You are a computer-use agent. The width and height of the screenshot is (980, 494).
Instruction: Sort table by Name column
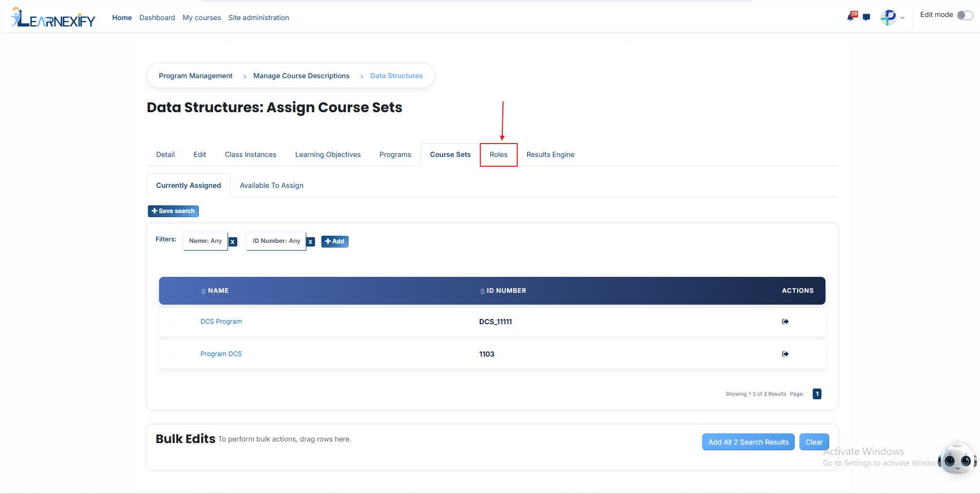(215, 291)
